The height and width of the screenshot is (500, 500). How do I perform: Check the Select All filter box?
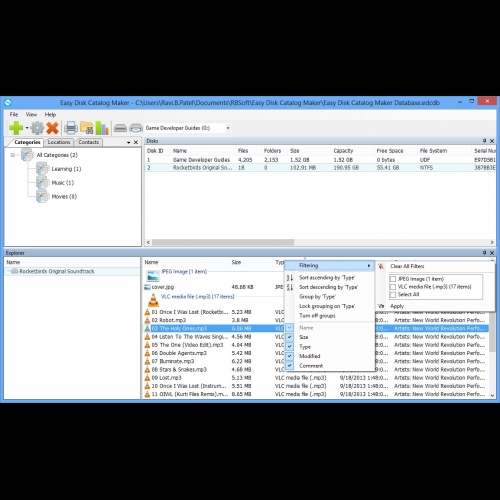coord(393,295)
